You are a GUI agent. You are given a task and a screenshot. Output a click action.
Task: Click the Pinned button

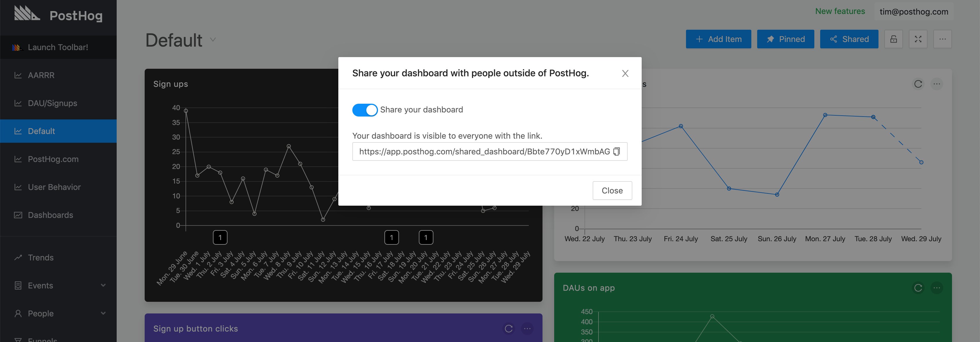(785, 39)
